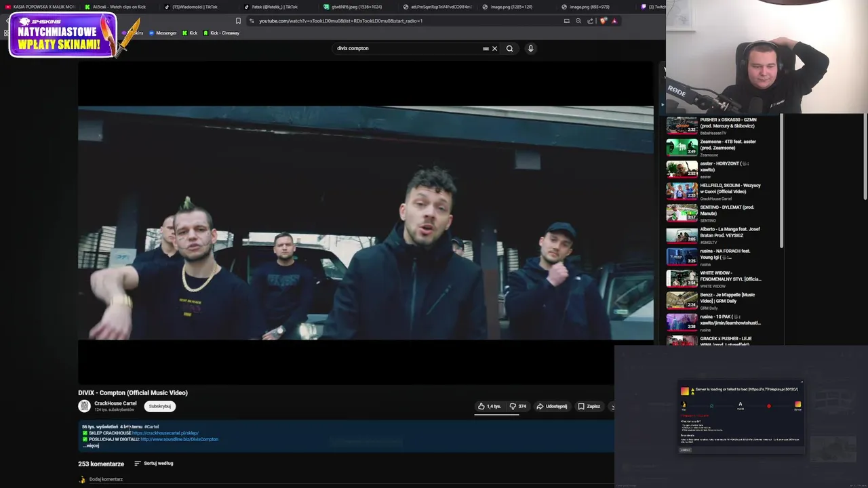Click the page vertical scrollbar

(865, 157)
